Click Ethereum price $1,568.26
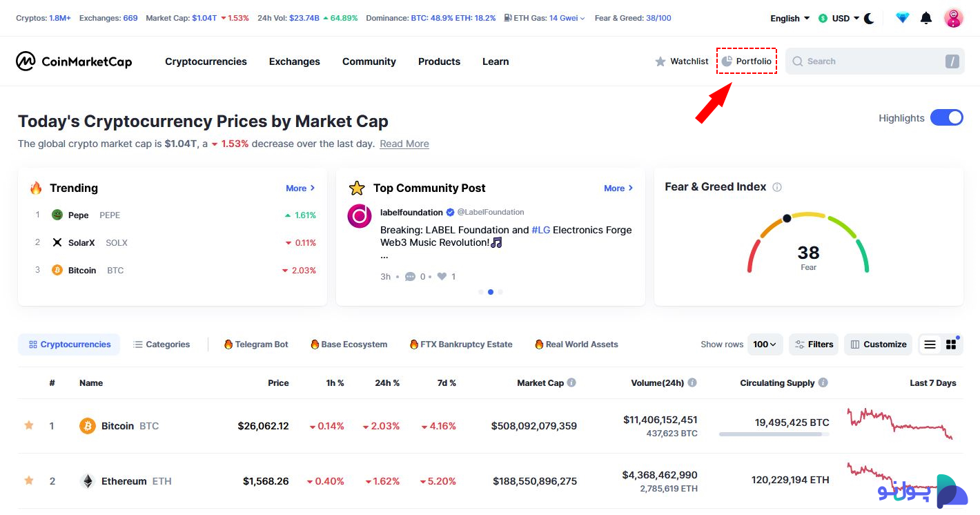Image resolution: width=980 pixels, height=515 pixels. pos(266,481)
